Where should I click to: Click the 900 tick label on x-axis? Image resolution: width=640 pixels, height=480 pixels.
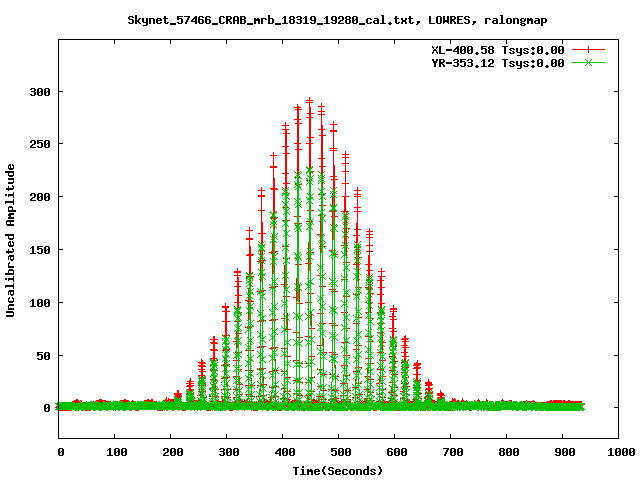coord(565,452)
